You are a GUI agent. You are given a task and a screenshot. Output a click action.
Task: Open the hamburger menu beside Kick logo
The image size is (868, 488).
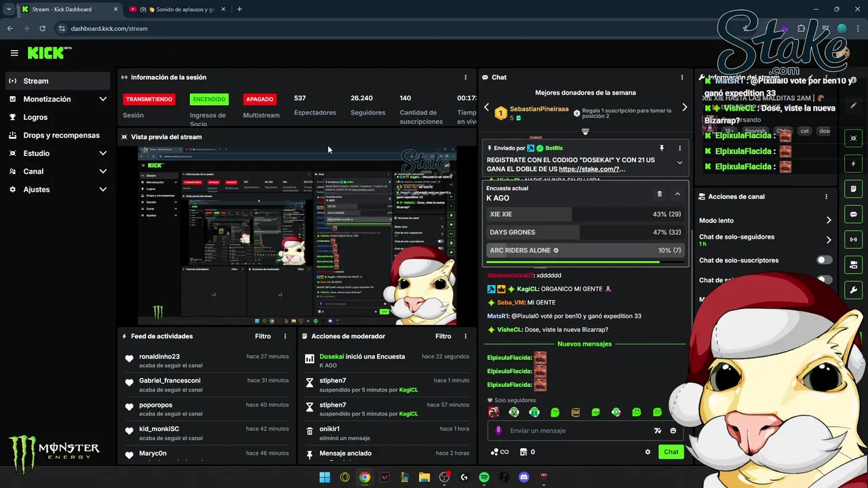pyautogui.click(x=14, y=53)
